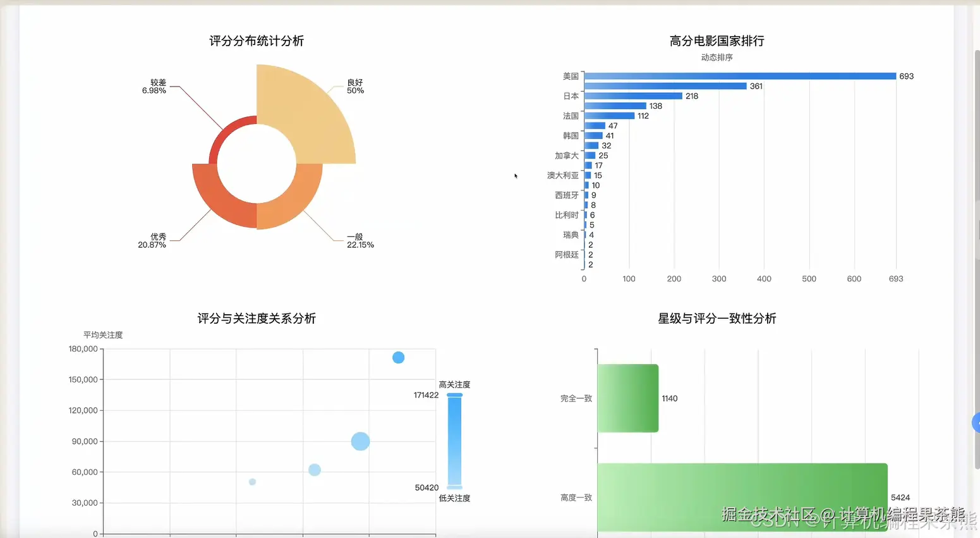Click the 完全一致 green bar
The image size is (980, 538).
[627, 398]
